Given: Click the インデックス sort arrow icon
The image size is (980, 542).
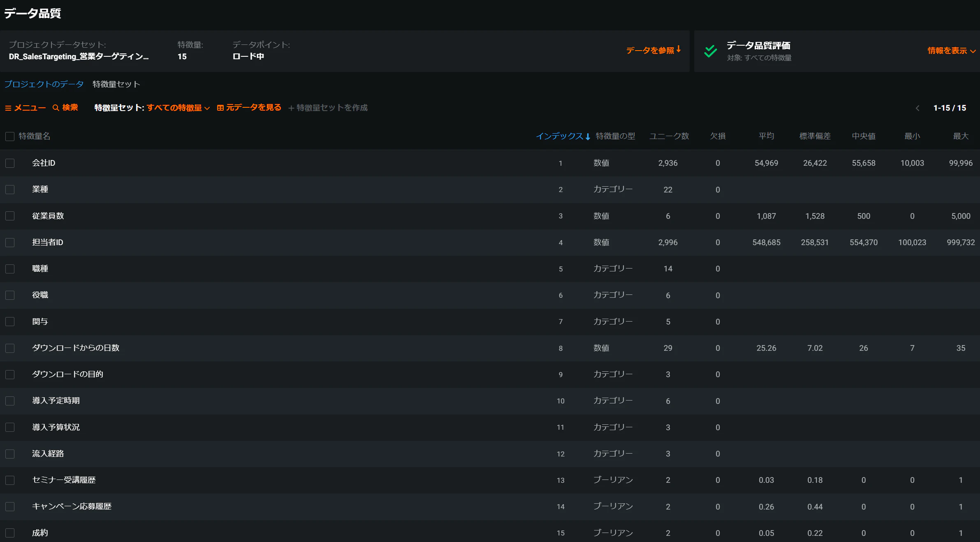Looking at the screenshot, I should (588, 137).
